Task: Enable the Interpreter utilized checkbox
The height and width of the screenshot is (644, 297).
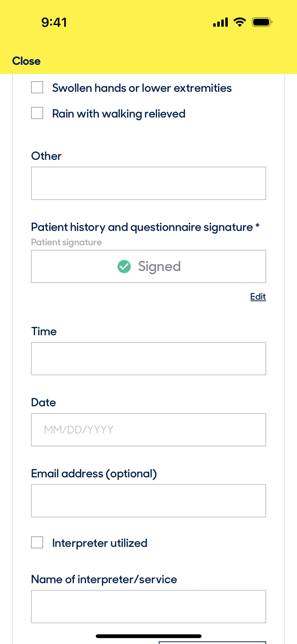Action: tap(37, 542)
